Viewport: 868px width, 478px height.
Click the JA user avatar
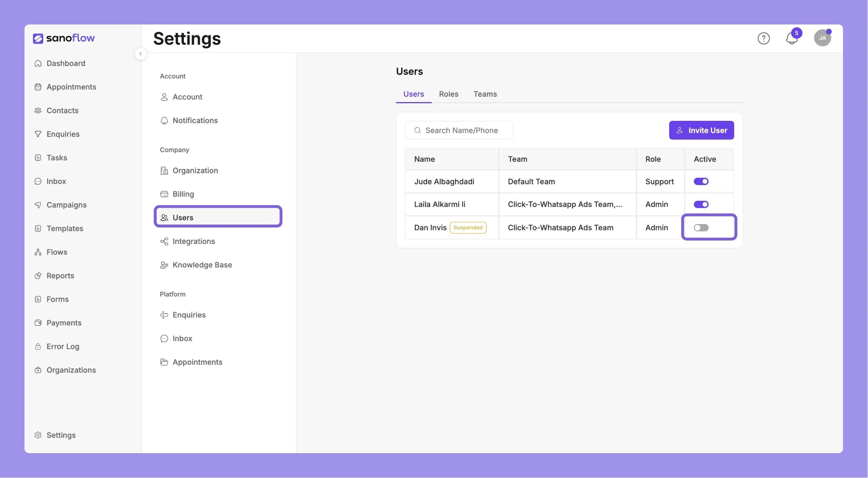(822, 38)
